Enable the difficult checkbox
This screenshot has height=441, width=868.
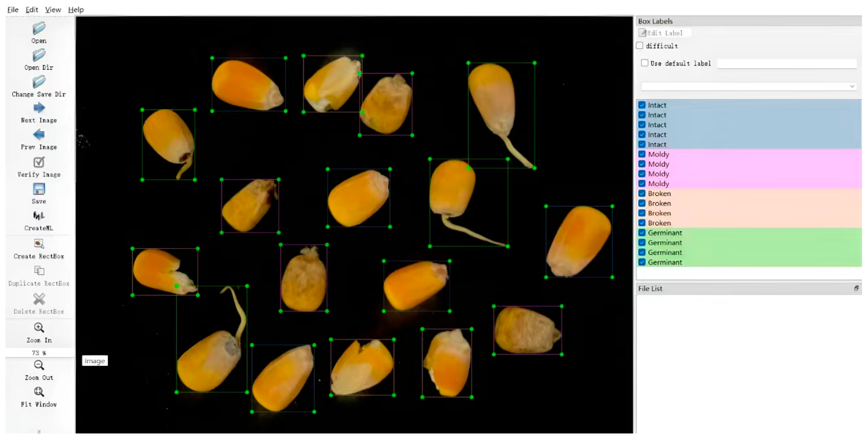640,46
